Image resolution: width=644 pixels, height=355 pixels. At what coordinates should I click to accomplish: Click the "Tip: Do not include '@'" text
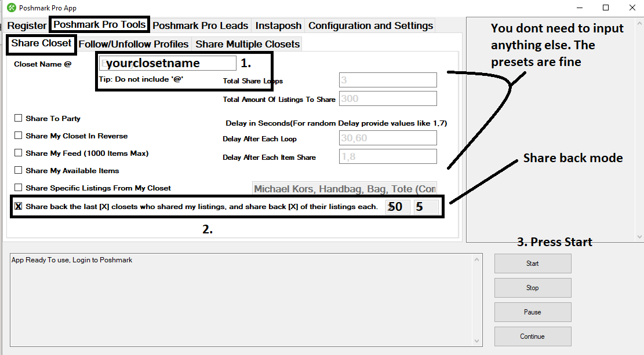(x=141, y=79)
